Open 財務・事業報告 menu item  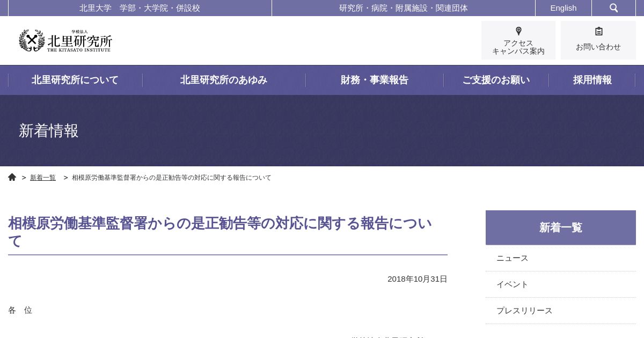tap(375, 80)
